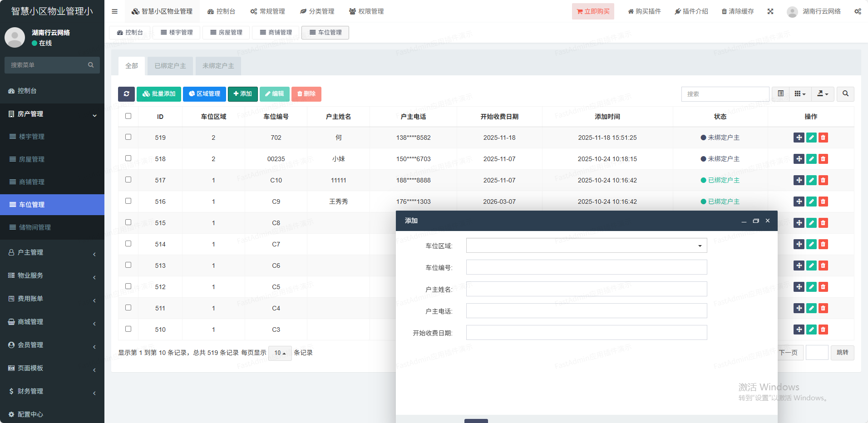Check the checkbox for row 519
The width and height of the screenshot is (868, 423).
pos(128,137)
